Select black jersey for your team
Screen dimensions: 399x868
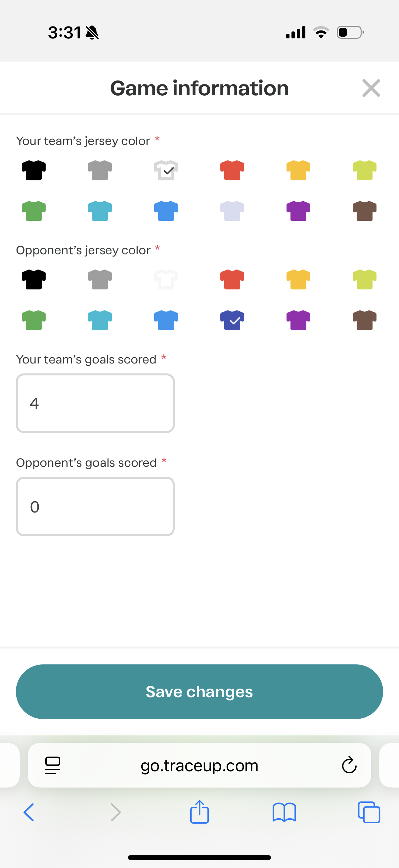coord(34,170)
